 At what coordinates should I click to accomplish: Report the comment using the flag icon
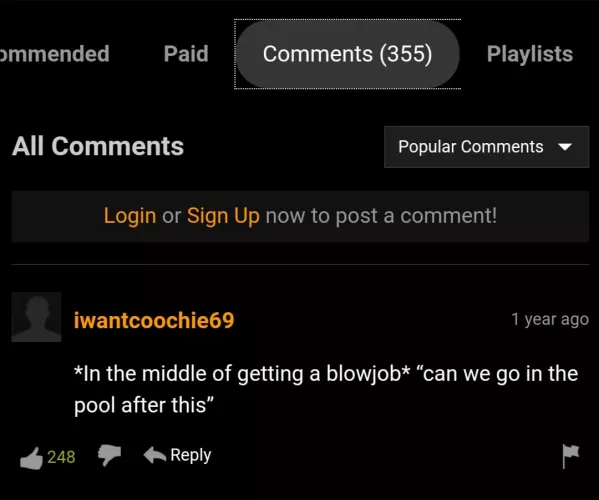click(x=571, y=456)
